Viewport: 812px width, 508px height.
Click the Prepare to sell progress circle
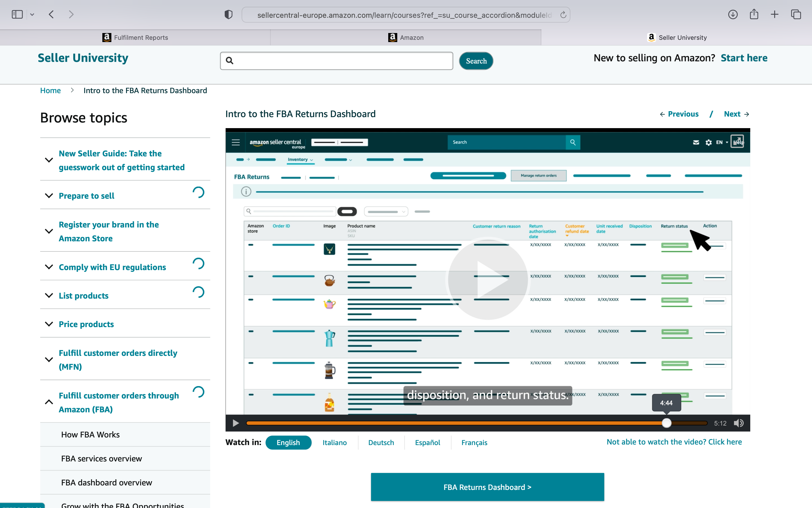[x=198, y=192]
